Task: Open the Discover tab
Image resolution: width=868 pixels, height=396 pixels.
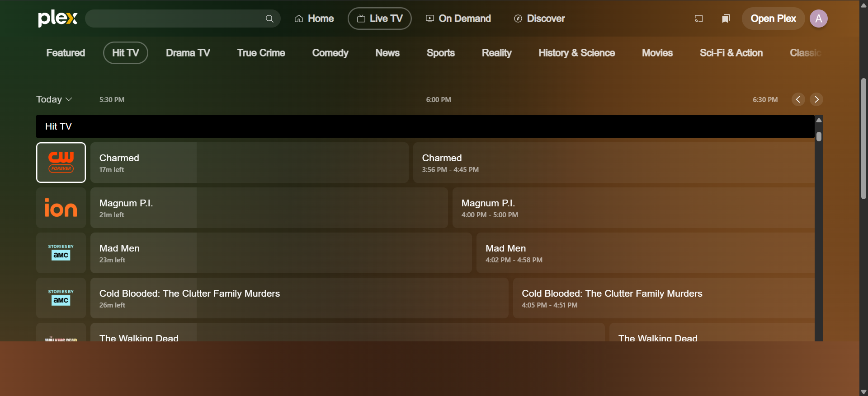Action: pos(539,19)
